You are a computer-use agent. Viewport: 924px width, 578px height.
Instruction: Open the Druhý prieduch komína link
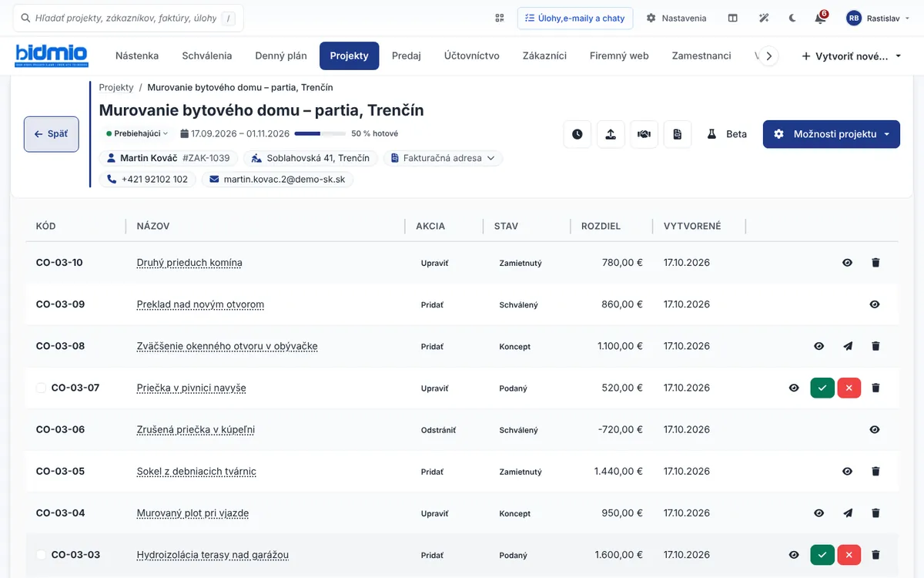coord(189,263)
